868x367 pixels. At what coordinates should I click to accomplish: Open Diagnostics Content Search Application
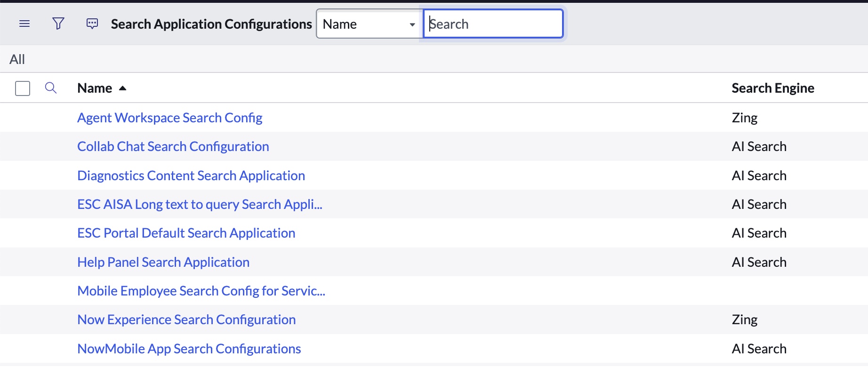(191, 176)
